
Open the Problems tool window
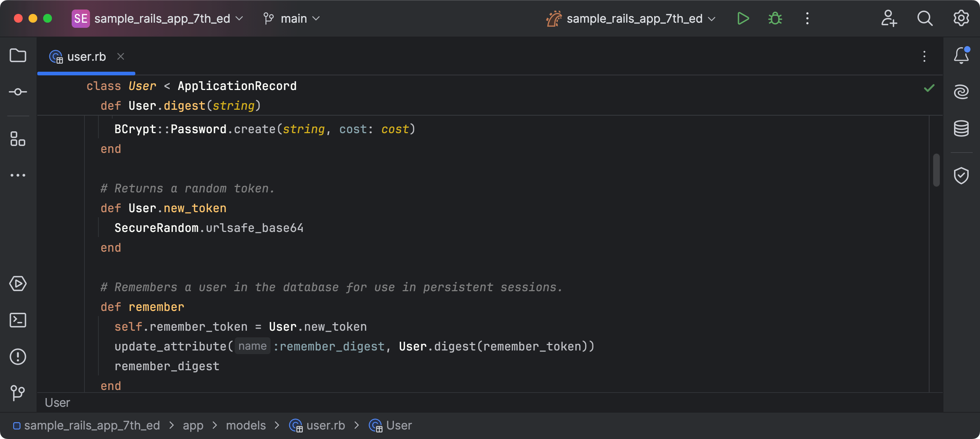point(18,357)
